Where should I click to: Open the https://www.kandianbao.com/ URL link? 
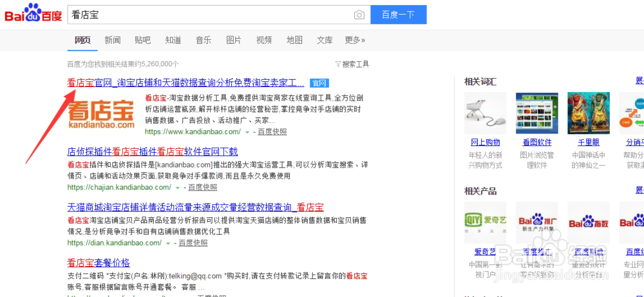193,132
